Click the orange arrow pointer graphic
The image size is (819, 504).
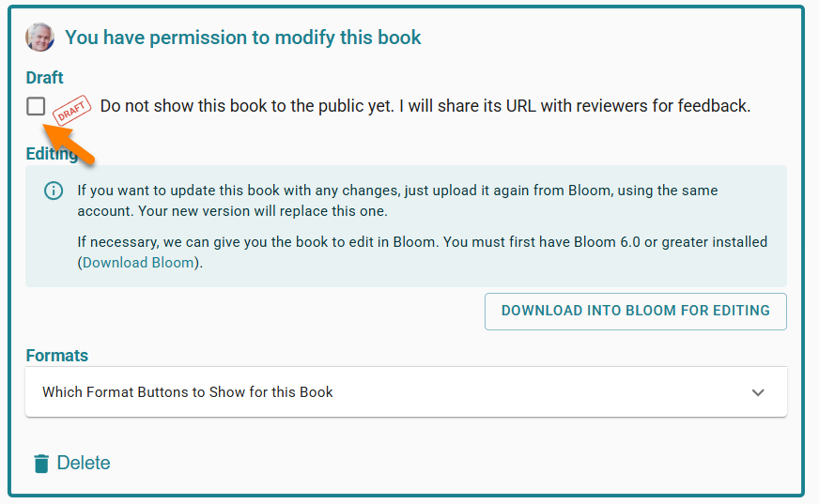[68, 144]
